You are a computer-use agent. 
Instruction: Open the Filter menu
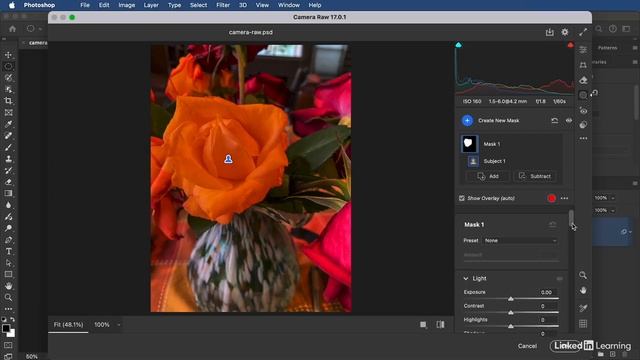(223, 5)
